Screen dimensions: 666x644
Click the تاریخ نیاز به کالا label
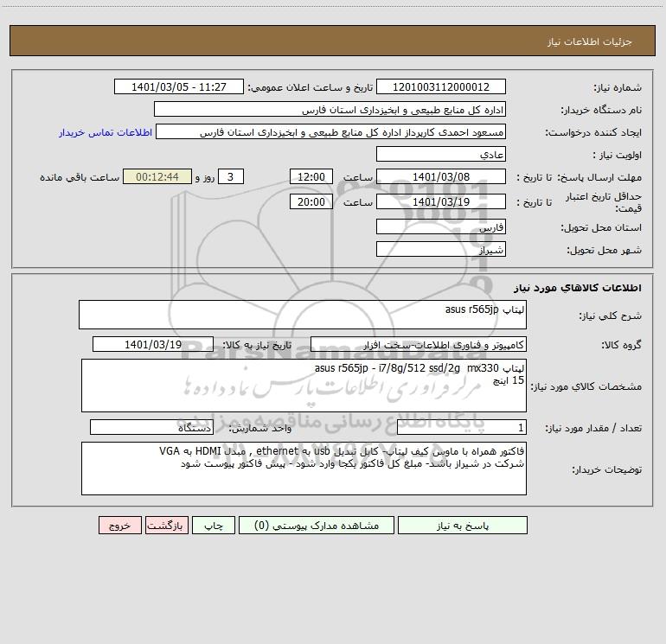[x=257, y=345]
